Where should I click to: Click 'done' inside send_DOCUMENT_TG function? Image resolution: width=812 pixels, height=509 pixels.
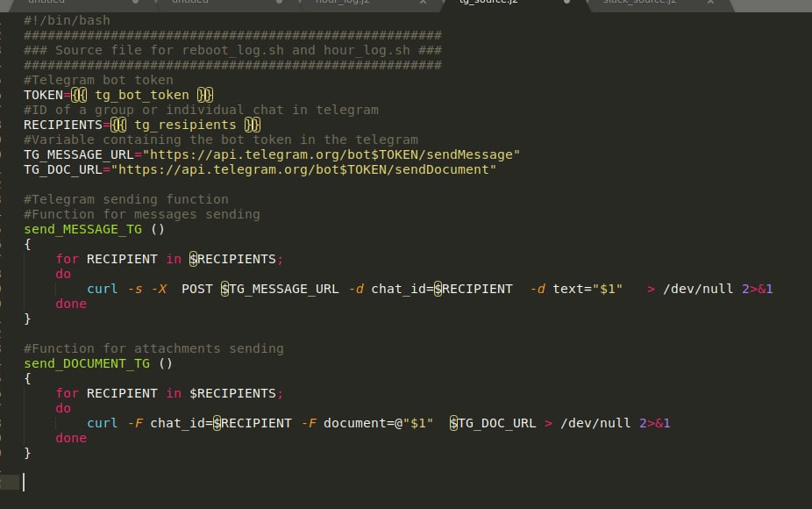click(71, 439)
